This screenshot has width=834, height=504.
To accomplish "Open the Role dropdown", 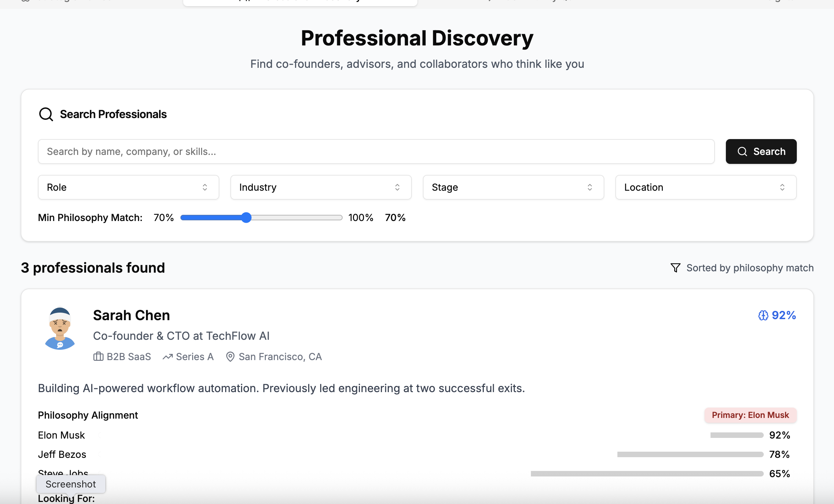I will pos(128,187).
